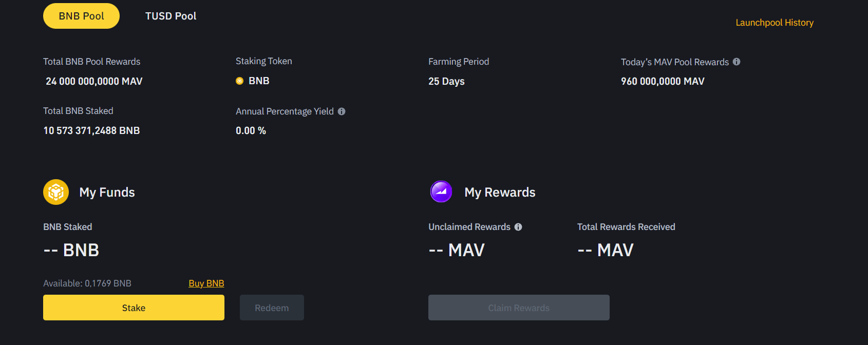Click the Total BNB Staked amount
The height and width of the screenshot is (345, 868).
[91, 130]
